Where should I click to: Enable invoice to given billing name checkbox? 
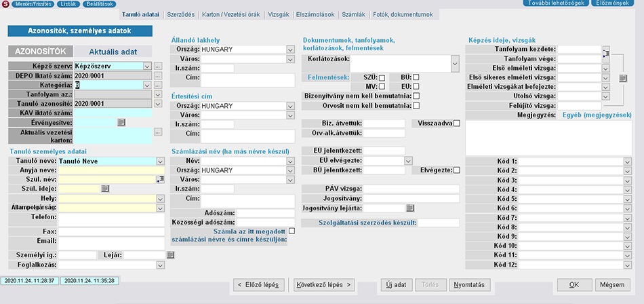291,231
